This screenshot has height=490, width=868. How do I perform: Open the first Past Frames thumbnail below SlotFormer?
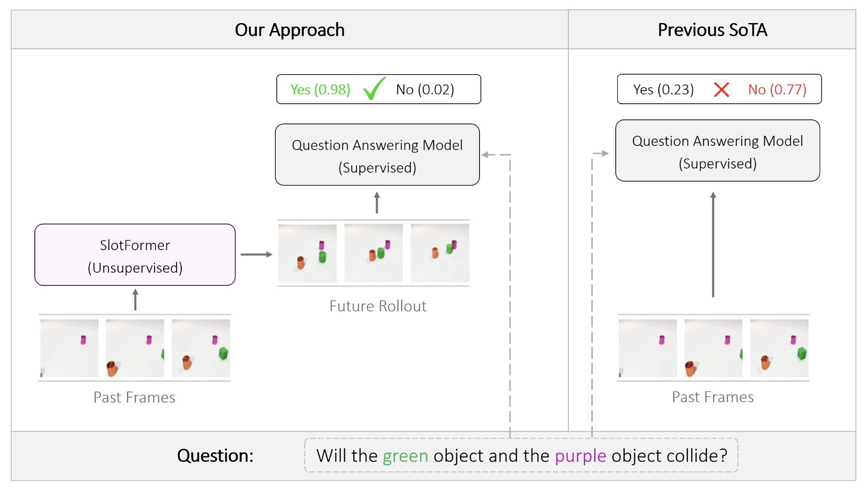click(x=70, y=348)
